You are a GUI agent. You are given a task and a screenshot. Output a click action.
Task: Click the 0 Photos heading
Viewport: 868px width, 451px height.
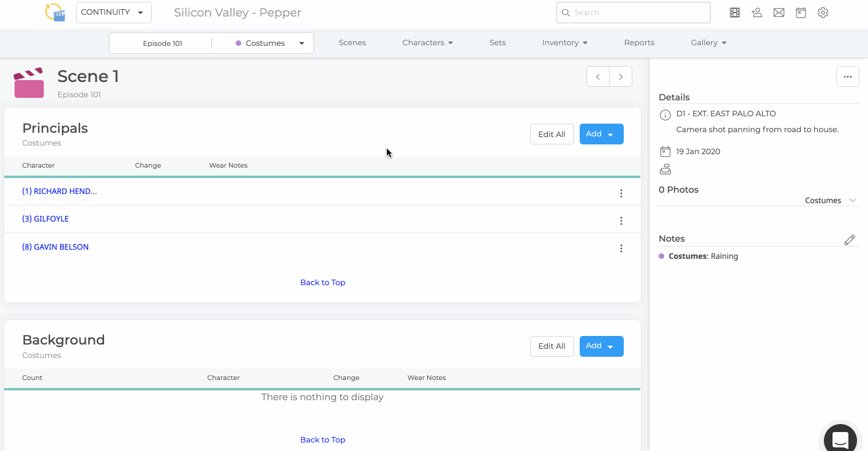(678, 190)
